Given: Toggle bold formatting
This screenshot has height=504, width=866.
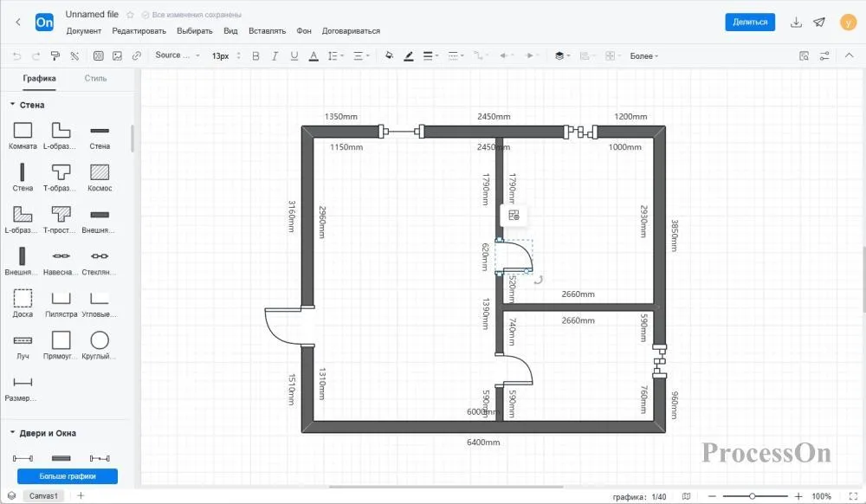Looking at the screenshot, I should coord(255,55).
